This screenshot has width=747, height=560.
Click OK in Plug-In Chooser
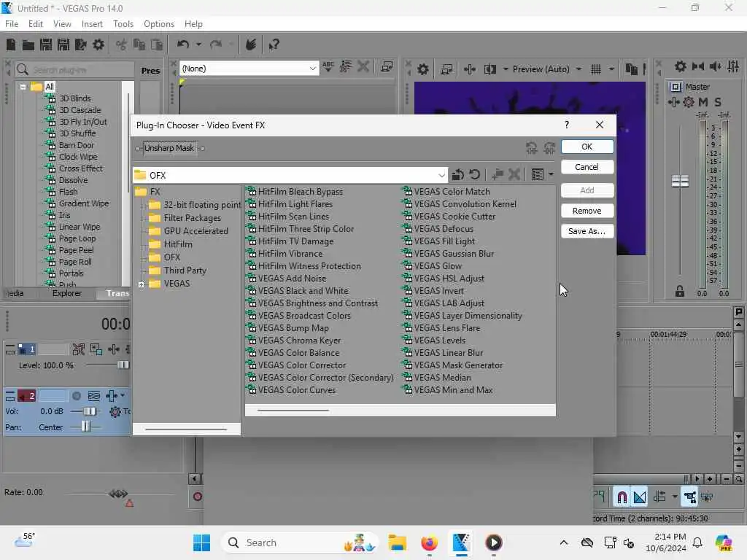[x=587, y=147]
